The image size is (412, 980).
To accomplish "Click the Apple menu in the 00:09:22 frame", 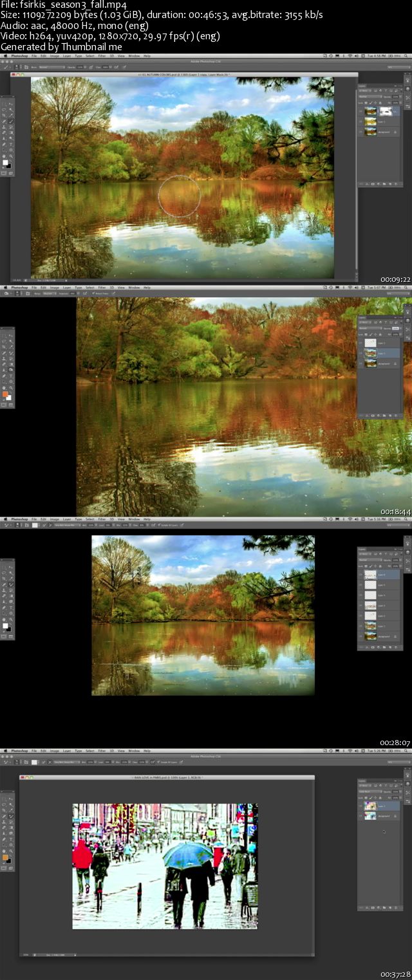I will pos(5,56).
